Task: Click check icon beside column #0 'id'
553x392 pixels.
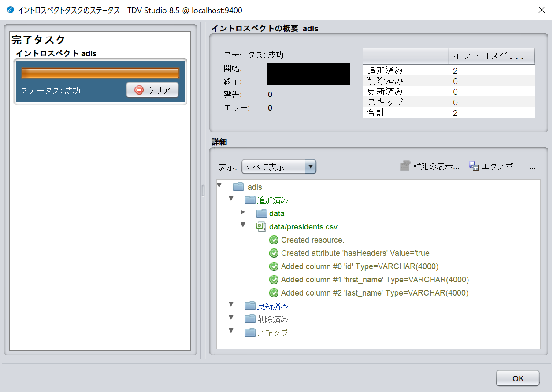Action: pos(274,266)
